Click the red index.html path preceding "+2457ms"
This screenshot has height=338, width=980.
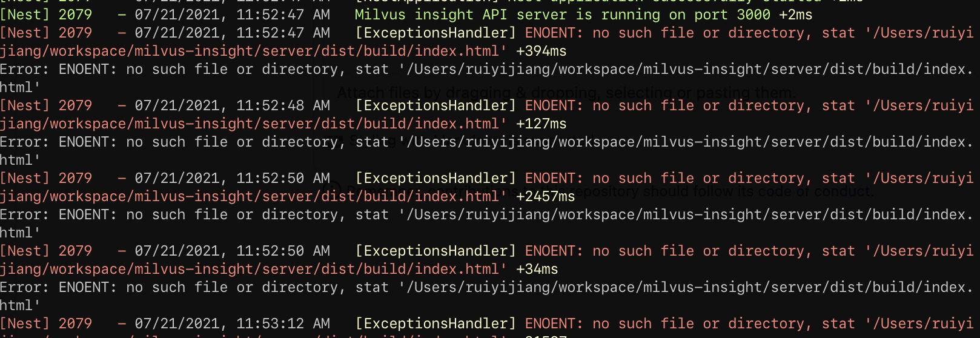tap(254, 196)
